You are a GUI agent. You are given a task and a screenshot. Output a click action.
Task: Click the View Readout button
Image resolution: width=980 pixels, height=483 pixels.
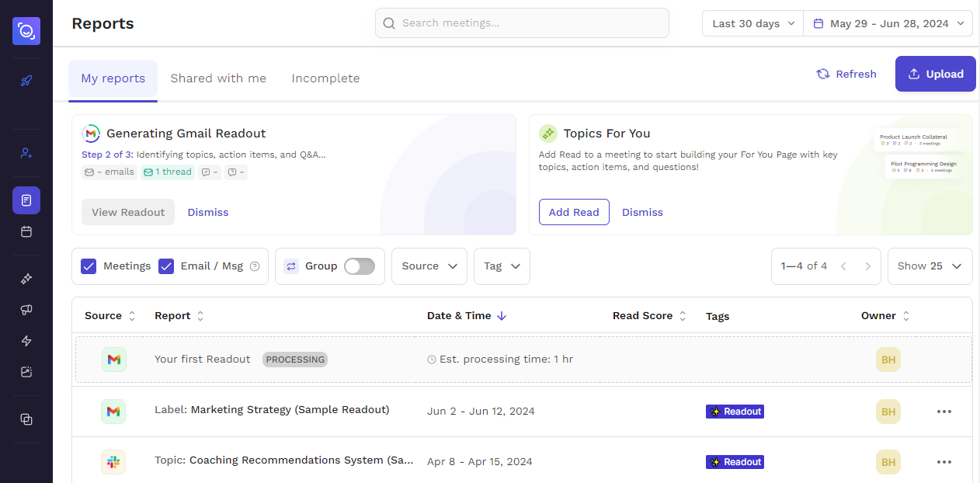click(128, 212)
